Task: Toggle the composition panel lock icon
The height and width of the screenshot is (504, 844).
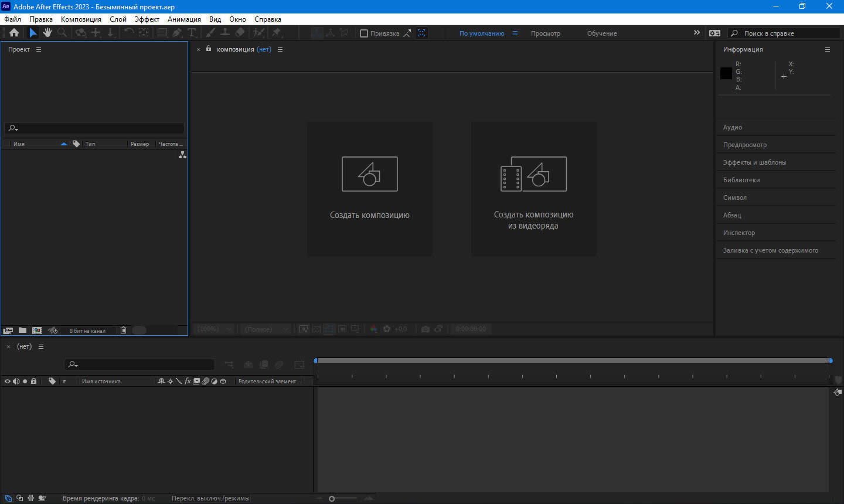Action: click(209, 49)
